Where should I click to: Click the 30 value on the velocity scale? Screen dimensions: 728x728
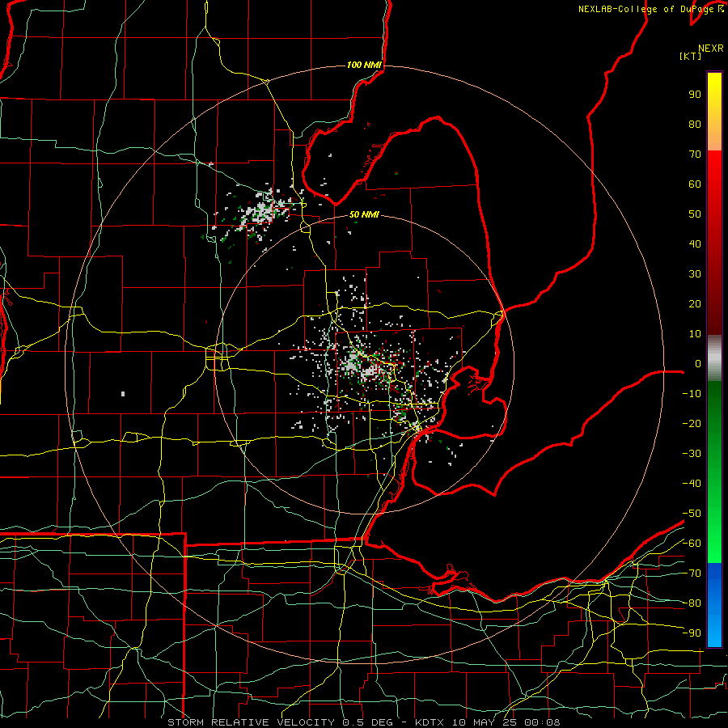[695, 274]
